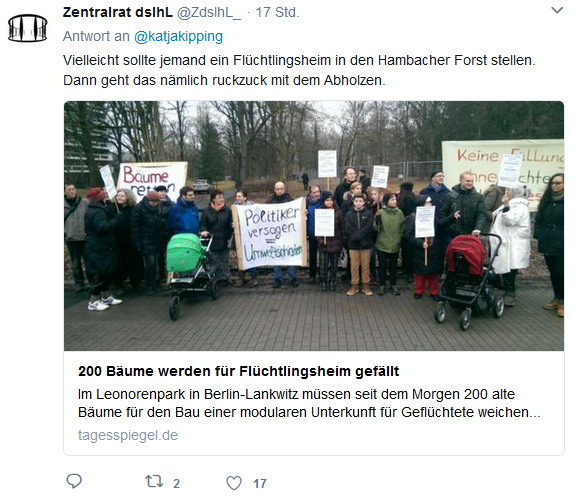Open the Zentralrat dslhL display name

click(x=117, y=12)
